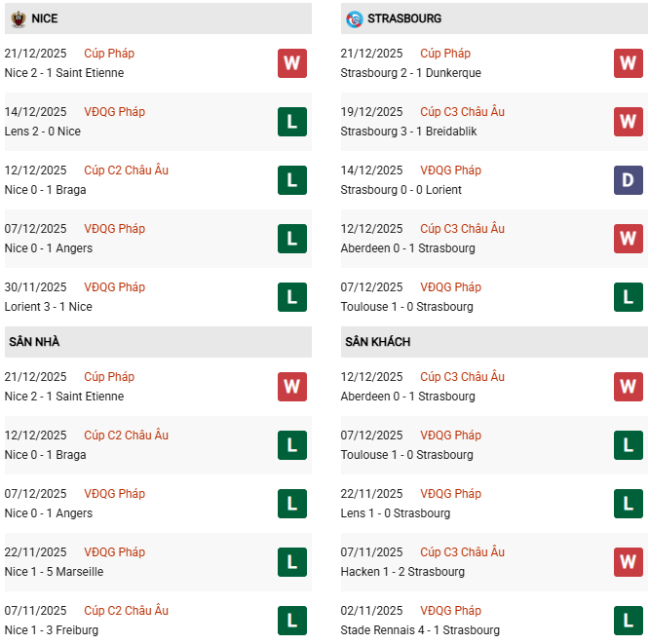
Task: Select the SÂN NHÀ section header
Action: click(34, 342)
